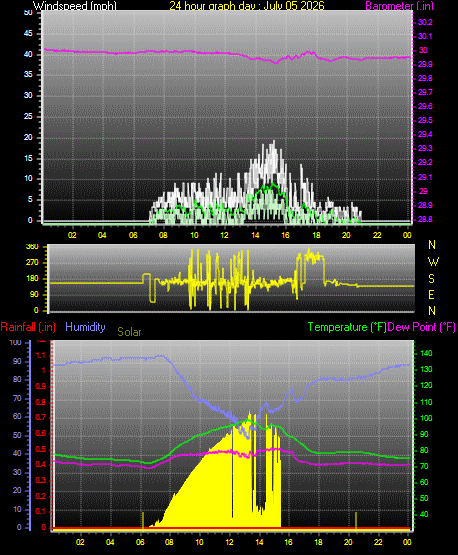Click barometer scale value 29.5
The image size is (458, 555).
(425, 121)
